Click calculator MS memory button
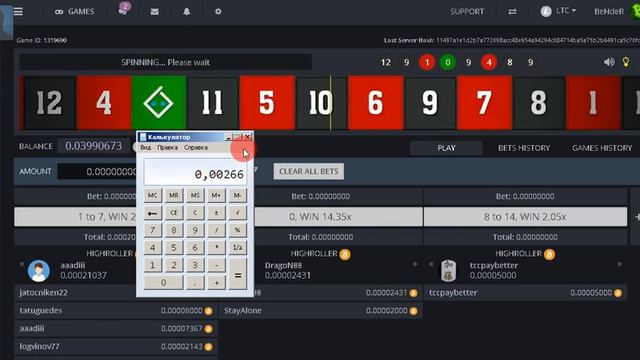The width and height of the screenshot is (640, 360). pyautogui.click(x=195, y=196)
